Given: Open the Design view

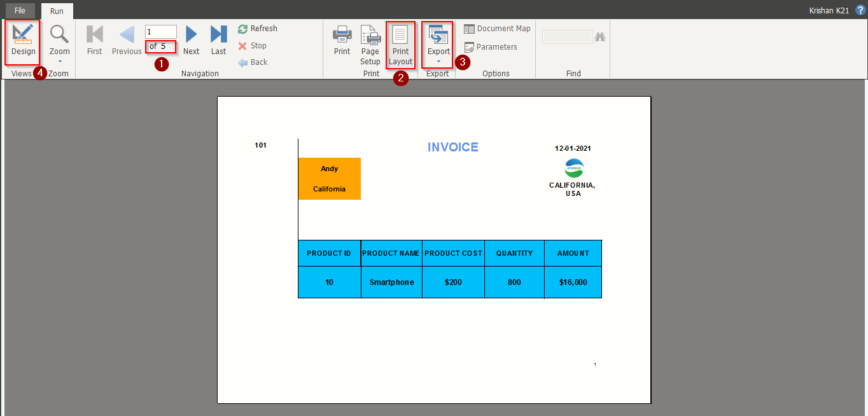Looking at the screenshot, I should coord(22,40).
